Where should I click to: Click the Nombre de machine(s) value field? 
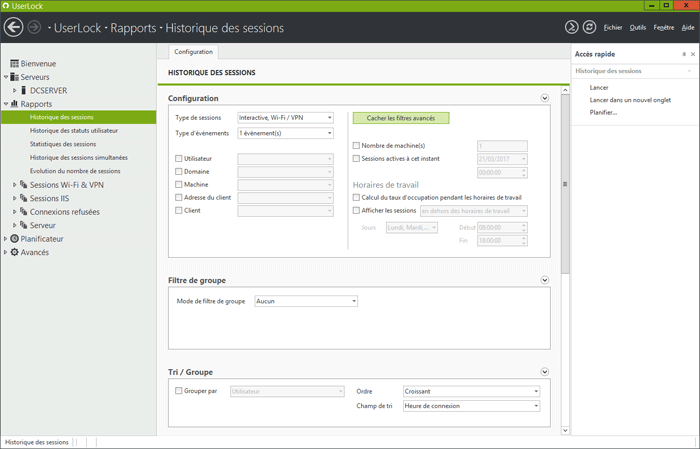click(502, 146)
